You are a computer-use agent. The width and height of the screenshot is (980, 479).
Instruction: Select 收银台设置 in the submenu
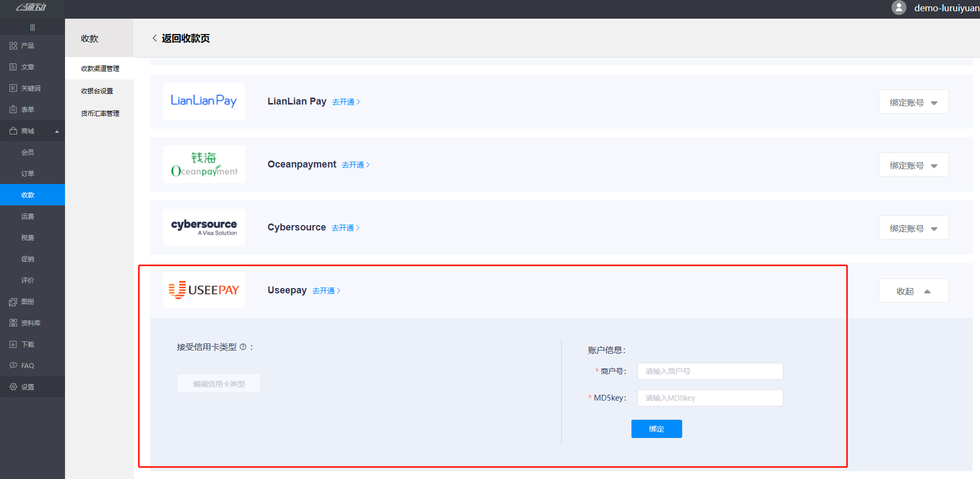coord(97,91)
